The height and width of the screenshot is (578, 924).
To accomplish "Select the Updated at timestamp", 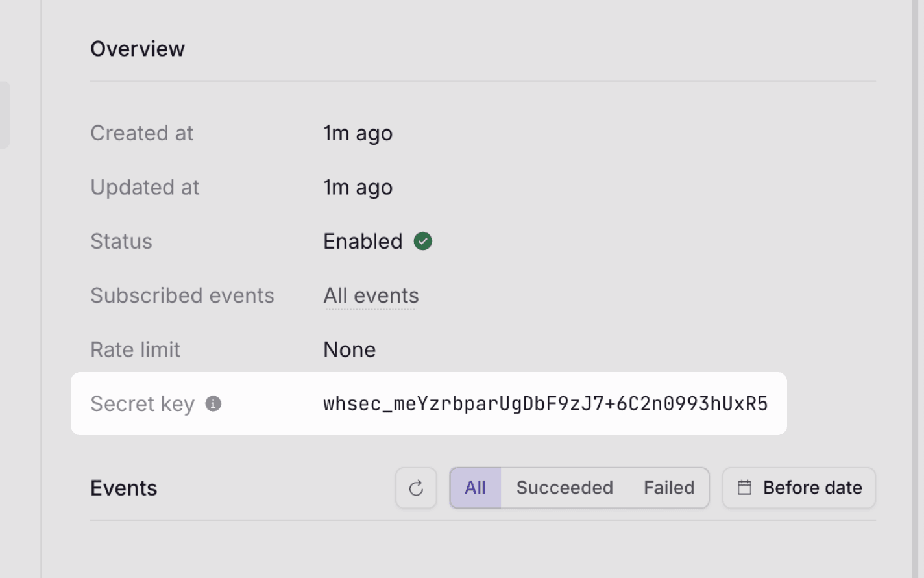I will point(358,187).
